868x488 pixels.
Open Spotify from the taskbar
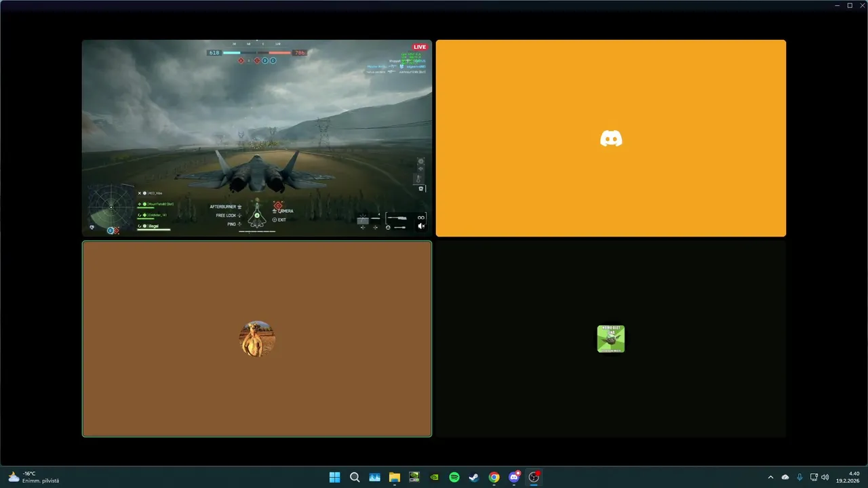454,477
